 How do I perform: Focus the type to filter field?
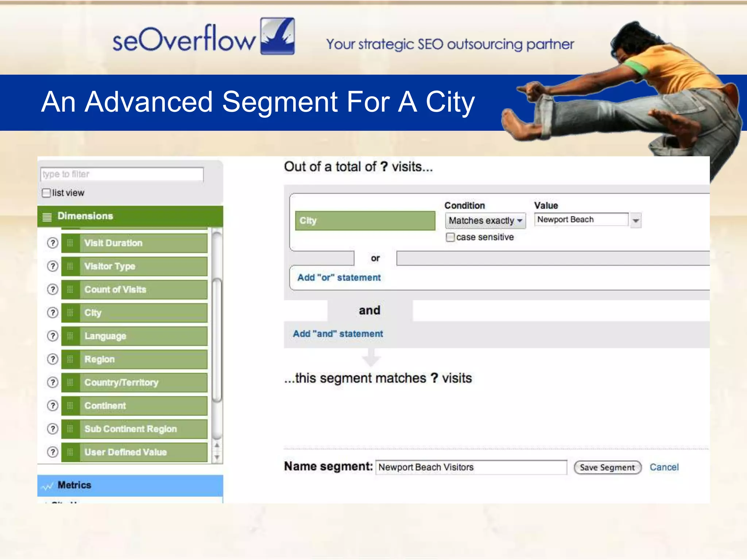click(122, 174)
